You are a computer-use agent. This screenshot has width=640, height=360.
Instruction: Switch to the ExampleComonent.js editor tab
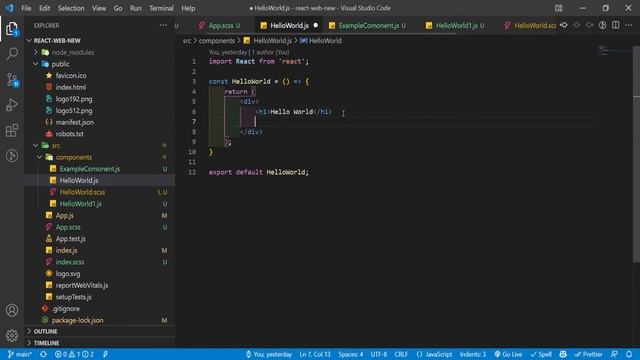tap(368, 25)
